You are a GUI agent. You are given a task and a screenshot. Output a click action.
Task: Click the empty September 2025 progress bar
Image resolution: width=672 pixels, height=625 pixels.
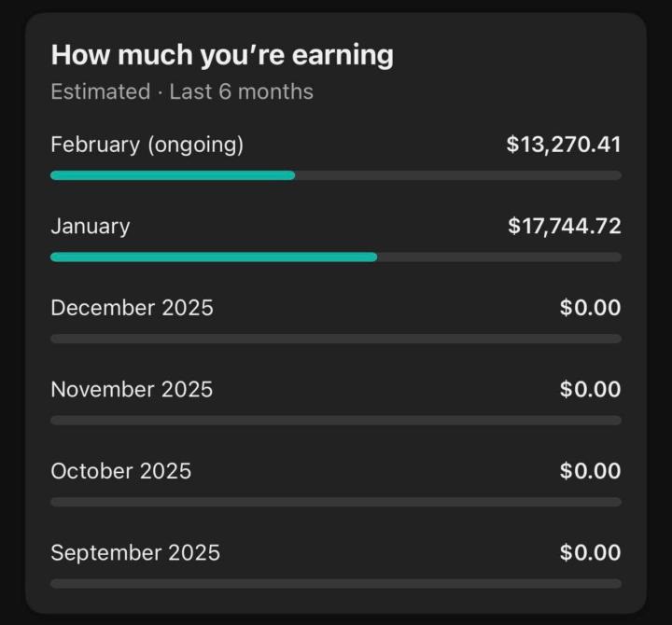tap(336, 583)
